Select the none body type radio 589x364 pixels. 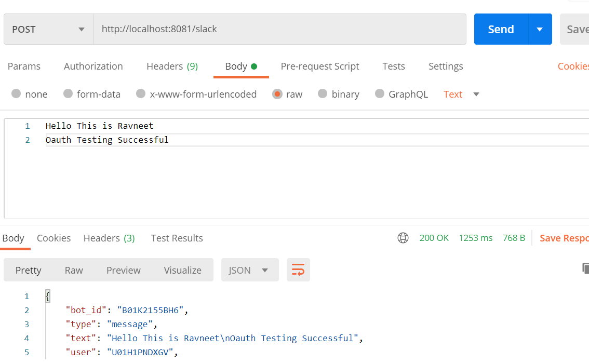16,94
